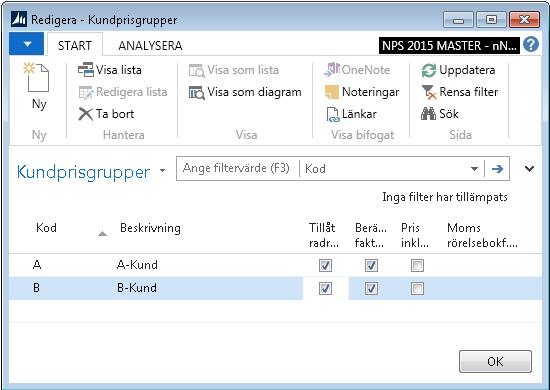Click the A-Kund description cell
The width and height of the screenshot is (550, 390).
[137, 265]
